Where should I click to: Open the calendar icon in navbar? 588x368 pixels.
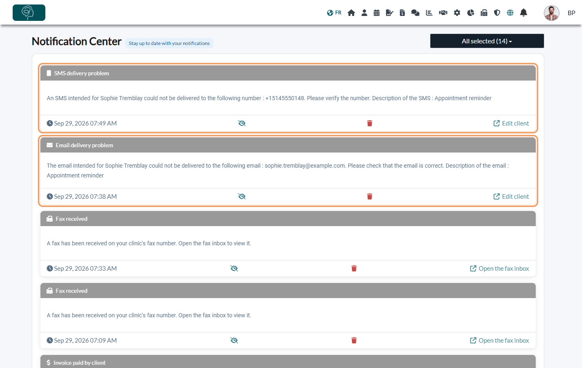(376, 13)
